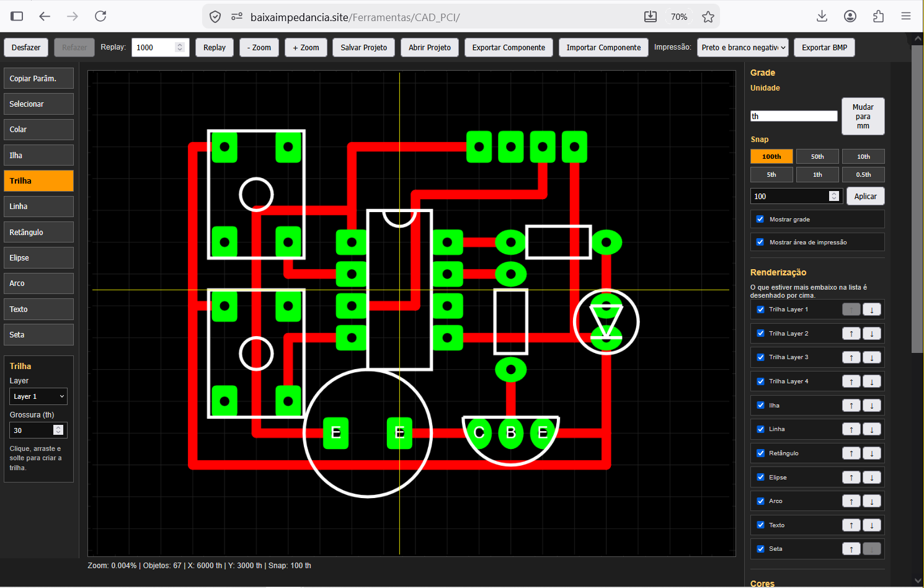The image size is (924, 588).
Task: Move Trilha Layer 4 down in render order
Action: click(871, 381)
